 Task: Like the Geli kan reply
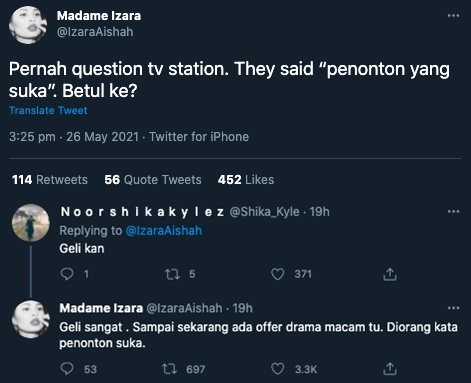277,274
